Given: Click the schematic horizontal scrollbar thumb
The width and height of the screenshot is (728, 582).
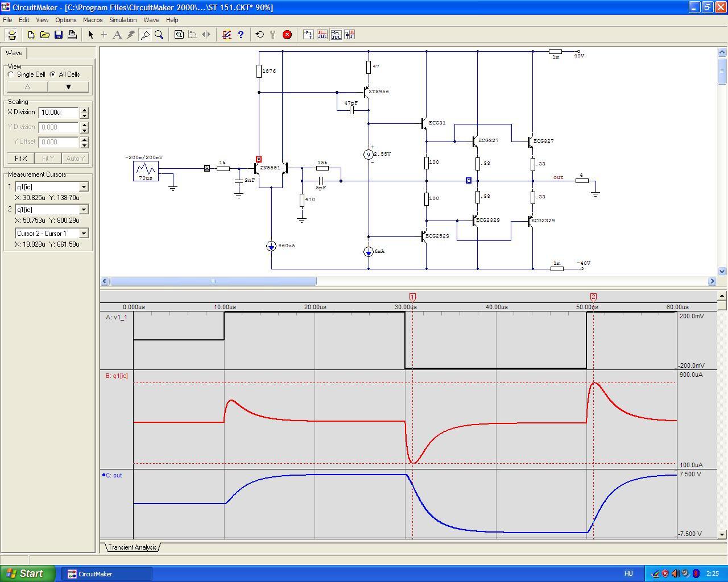Looking at the screenshot, I should 213,281.
